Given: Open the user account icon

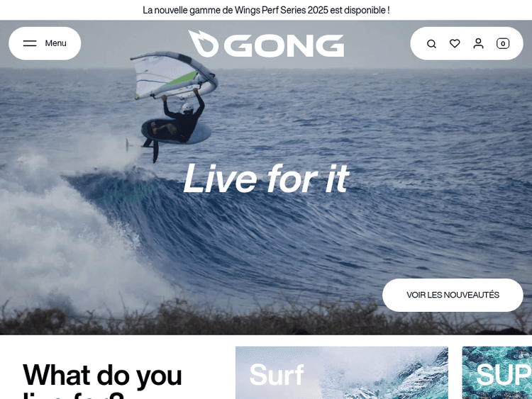Looking at the screenshot, I should (478, 43).
